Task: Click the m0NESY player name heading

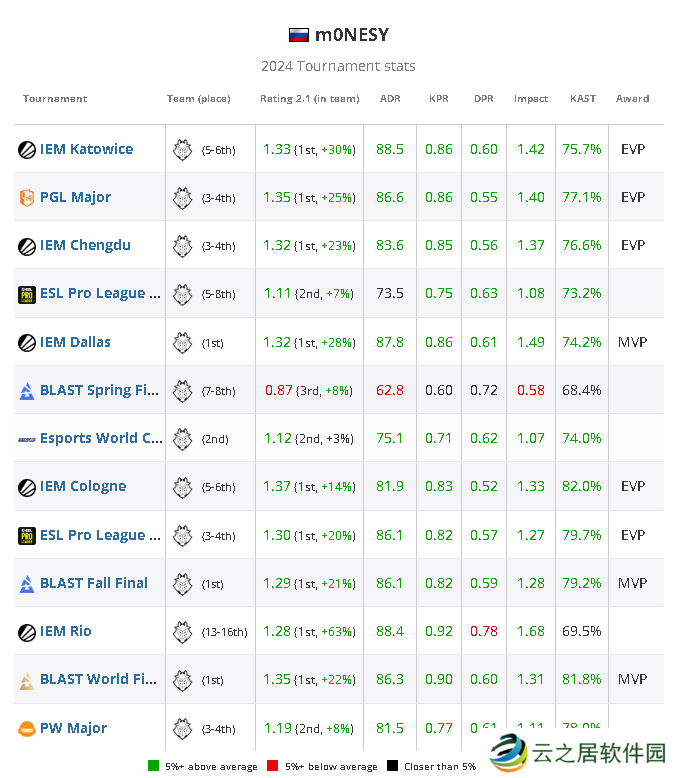Action: (x=351, y=35)
